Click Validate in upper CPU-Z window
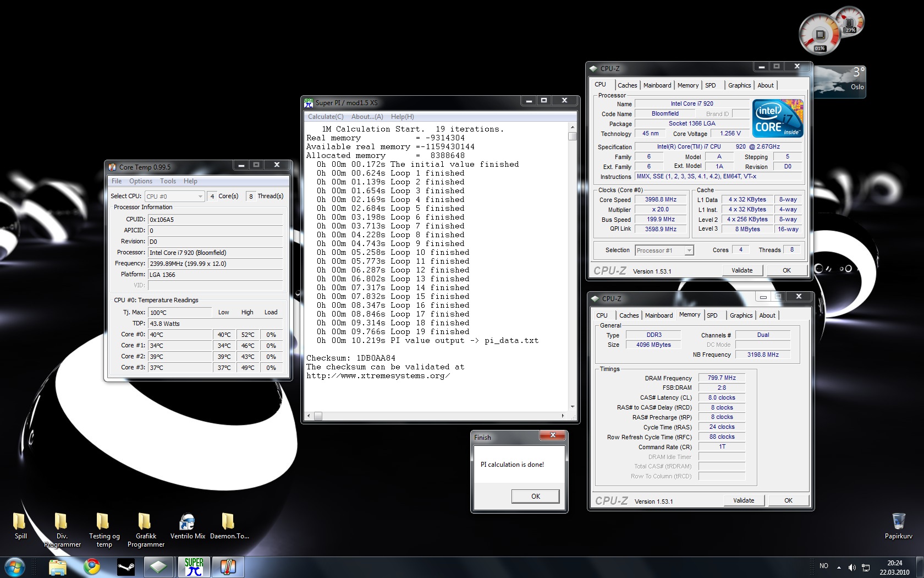This screenshot has width=924, height=578. [742, 270]
